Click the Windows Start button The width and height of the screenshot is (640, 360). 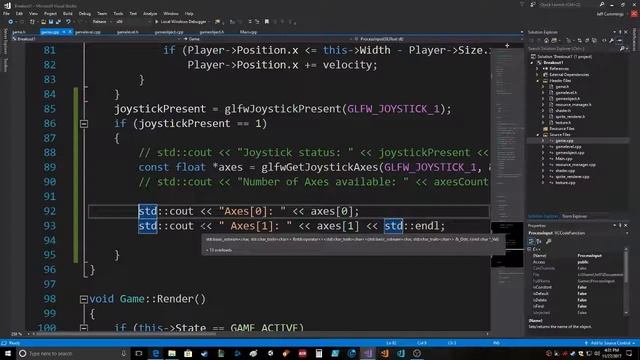tap(7, 353)
